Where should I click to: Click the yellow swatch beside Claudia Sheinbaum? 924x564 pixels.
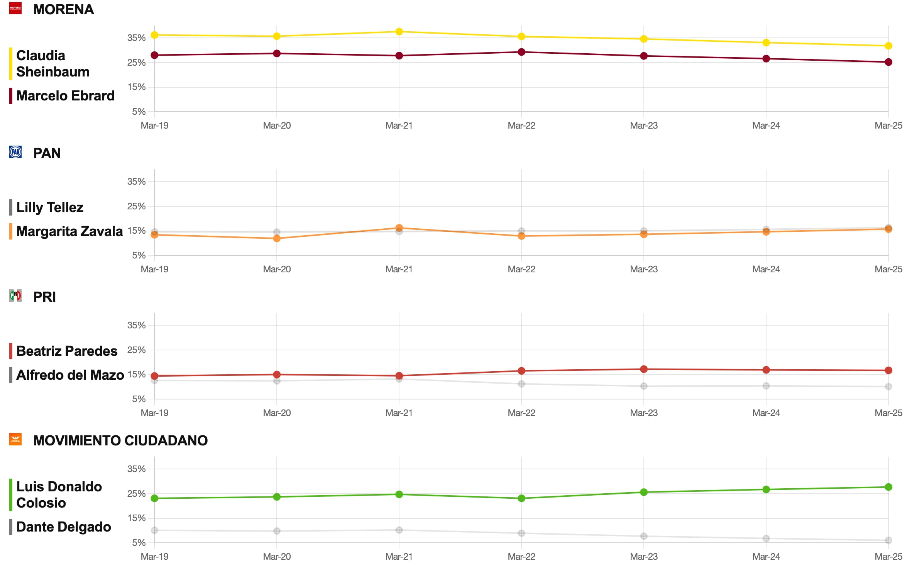11,64
